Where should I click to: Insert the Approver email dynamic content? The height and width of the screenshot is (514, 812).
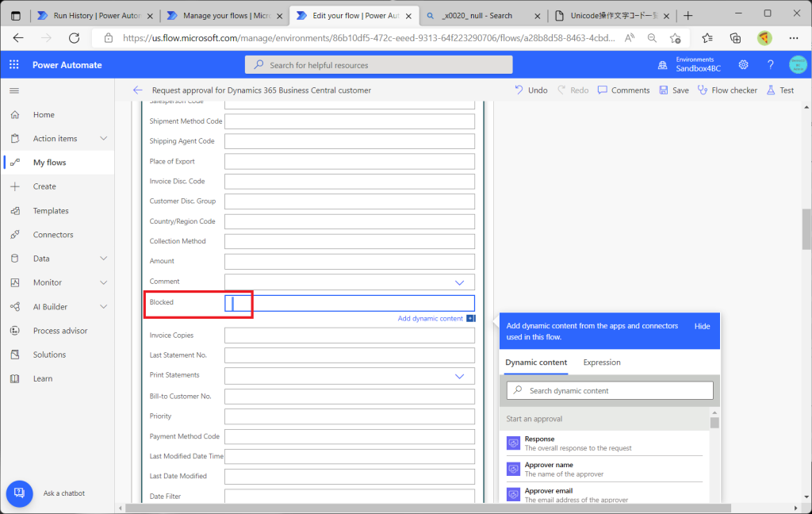pos(604,495)
